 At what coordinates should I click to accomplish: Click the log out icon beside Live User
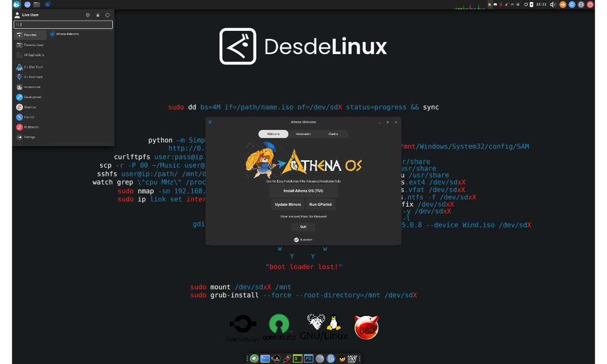click(x=108, y=15)
